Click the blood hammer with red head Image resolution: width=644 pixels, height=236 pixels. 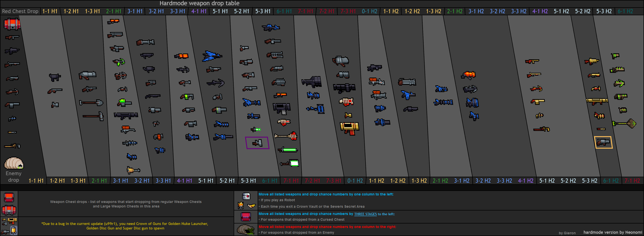click(286, 136)
